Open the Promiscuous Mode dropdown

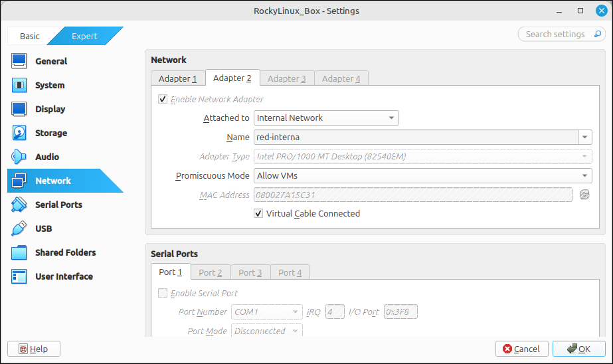pyautogui.click(x=422, y=175)
